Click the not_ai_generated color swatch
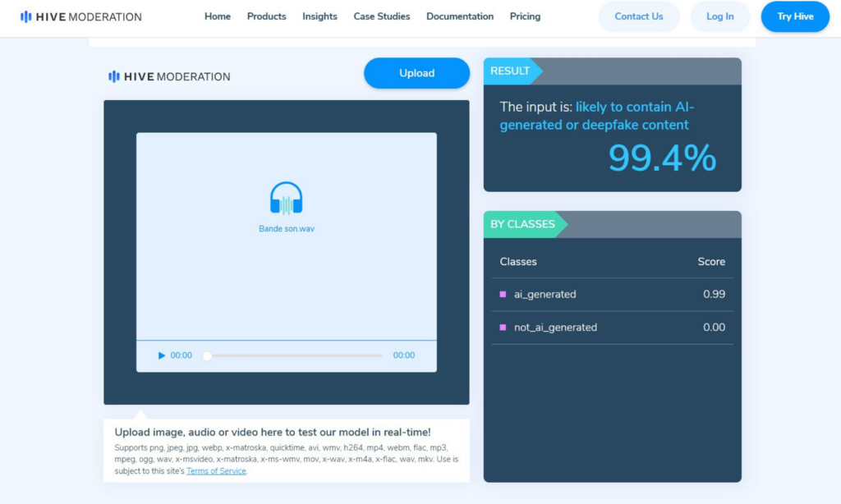The image size is (841, 504). (503, 328)
